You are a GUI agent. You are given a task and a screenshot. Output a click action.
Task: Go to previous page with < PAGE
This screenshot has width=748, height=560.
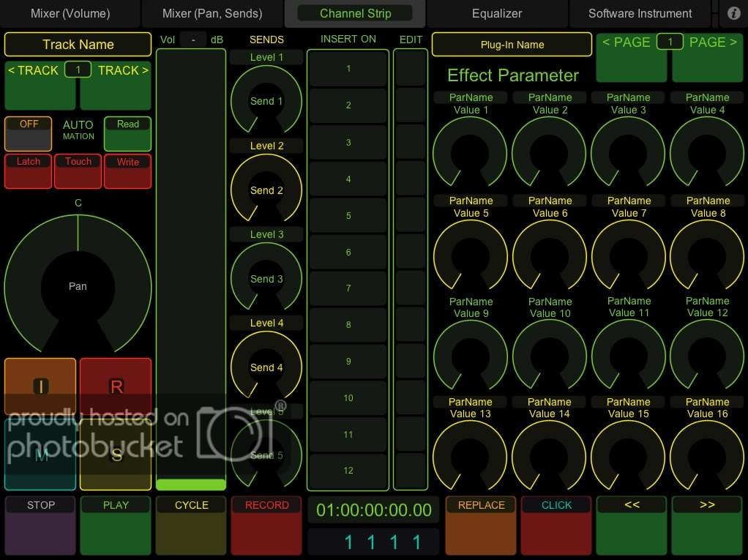pyautogui.click(x=632, y=58)
